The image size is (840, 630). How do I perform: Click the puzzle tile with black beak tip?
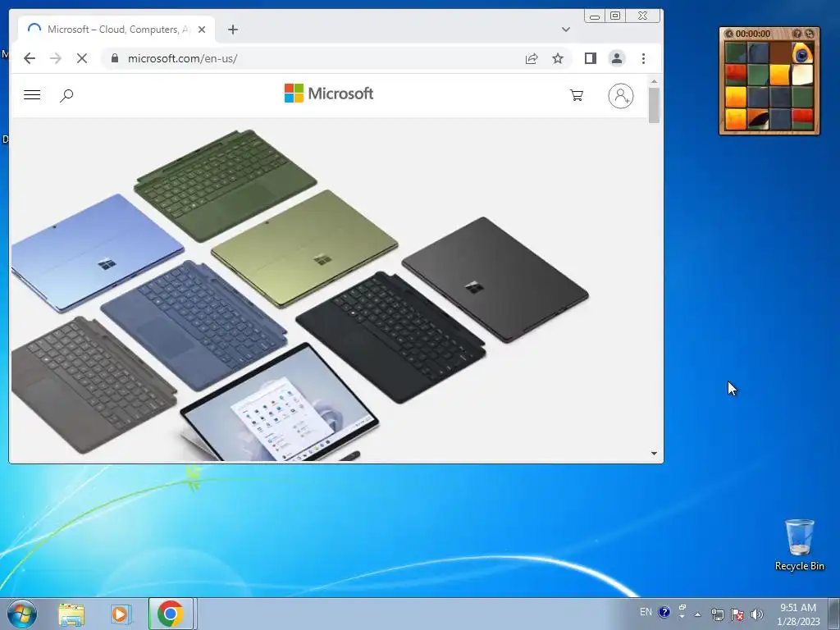pos(758,119)
